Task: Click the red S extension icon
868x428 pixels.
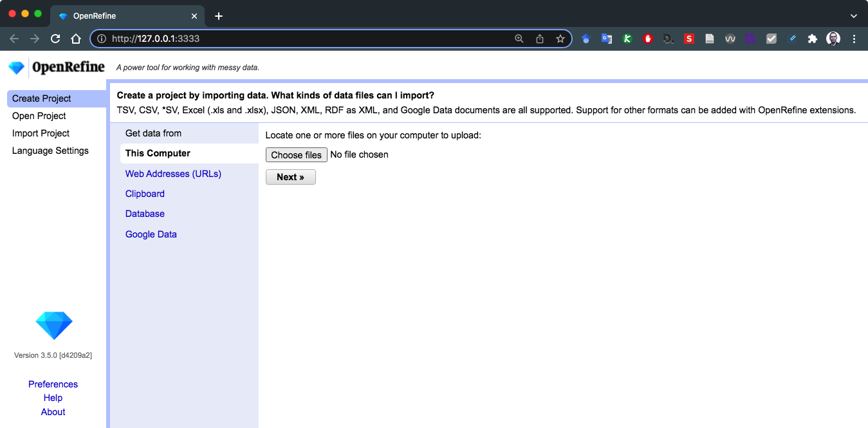Action: click(x=689, y=39)
